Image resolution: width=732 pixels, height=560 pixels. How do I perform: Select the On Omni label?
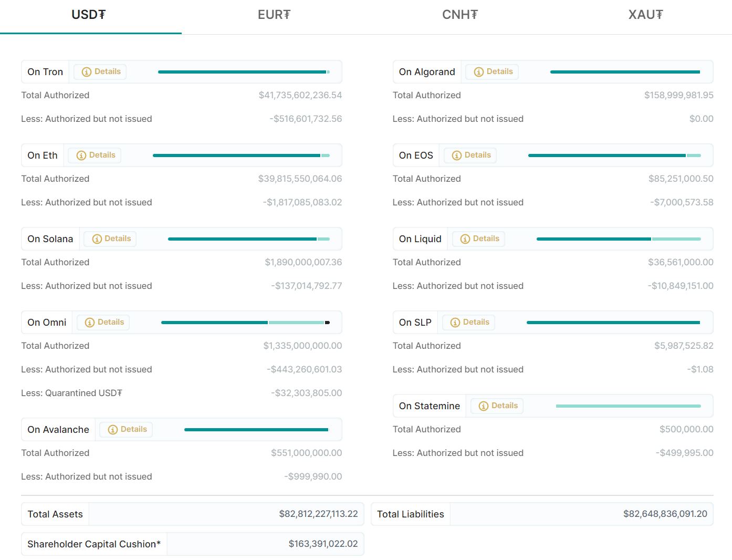[47, 323]
